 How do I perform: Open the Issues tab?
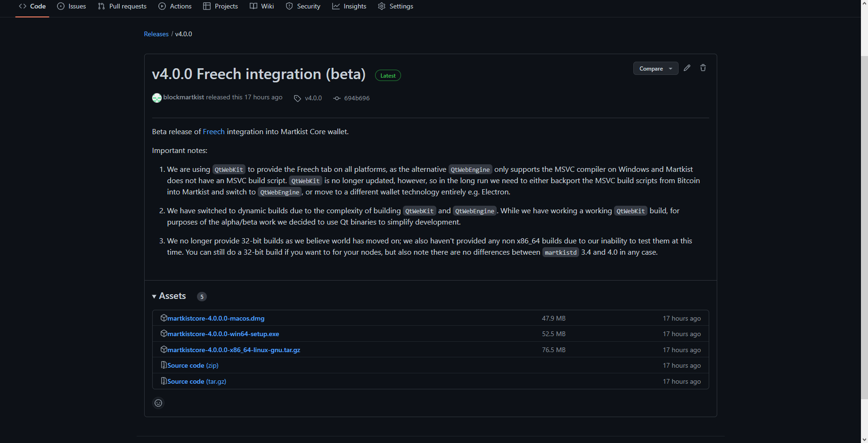pos(71,6)
